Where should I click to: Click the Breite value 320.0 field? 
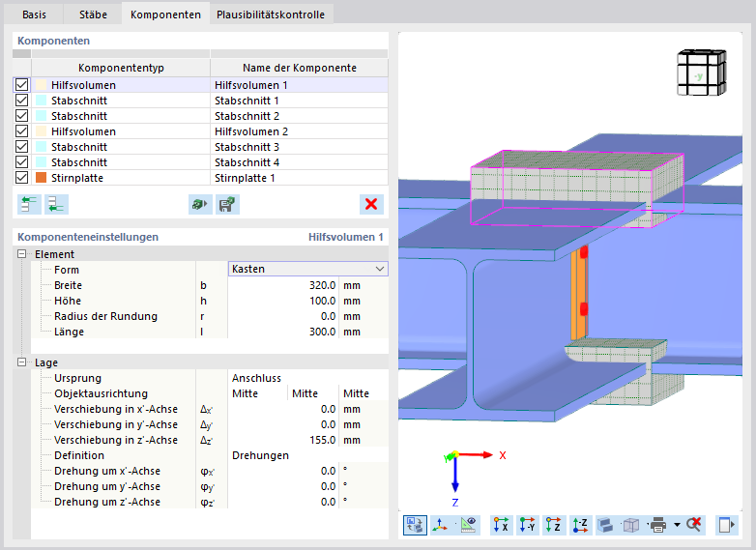pyautogui.click(x=283, y=285)
